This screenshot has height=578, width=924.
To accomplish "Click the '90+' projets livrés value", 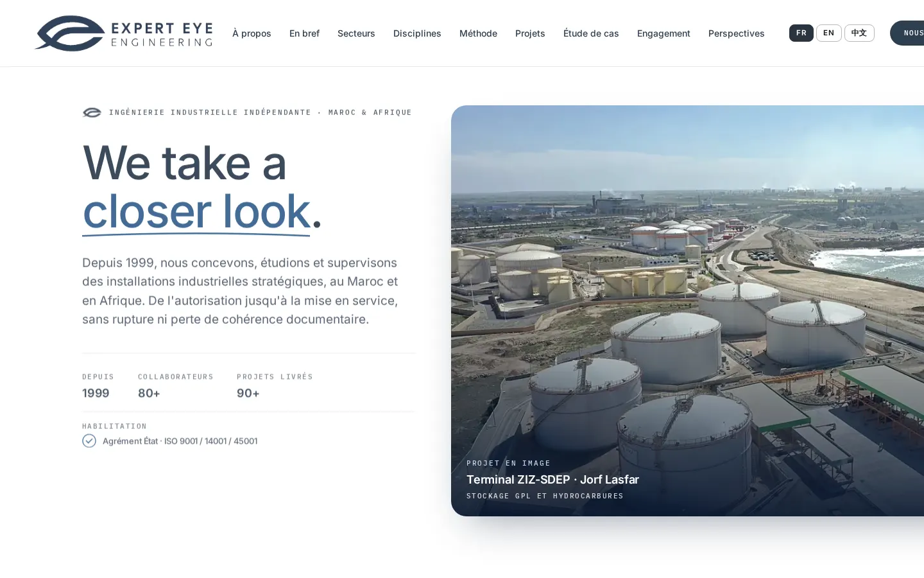I will click(x=248, y=393).
